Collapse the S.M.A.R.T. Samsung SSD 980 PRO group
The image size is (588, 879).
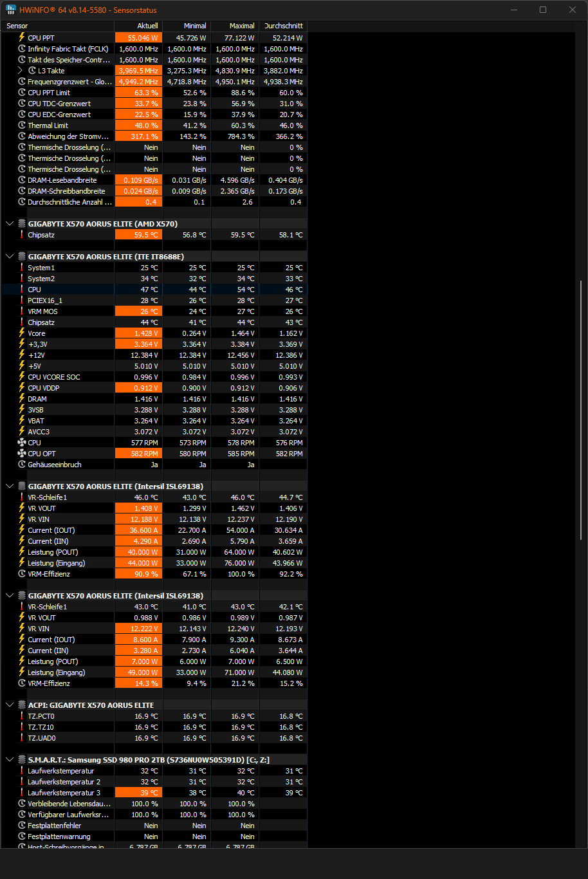pos(10,760)
